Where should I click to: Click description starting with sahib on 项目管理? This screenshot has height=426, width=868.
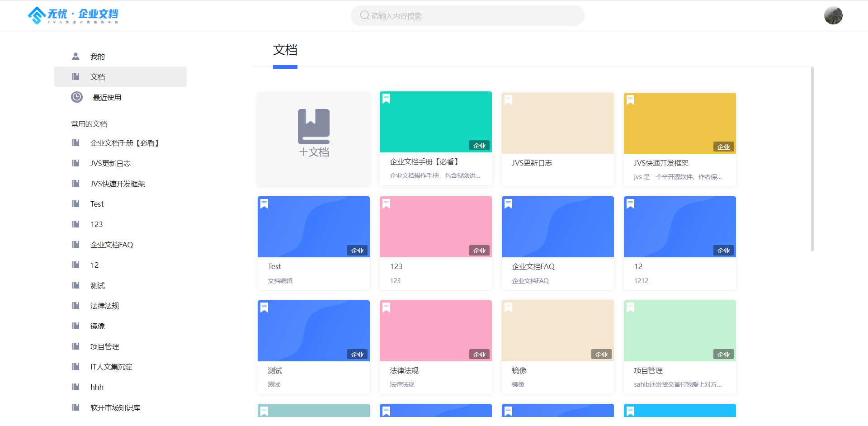pyautogui.click(x=678, y=384)
